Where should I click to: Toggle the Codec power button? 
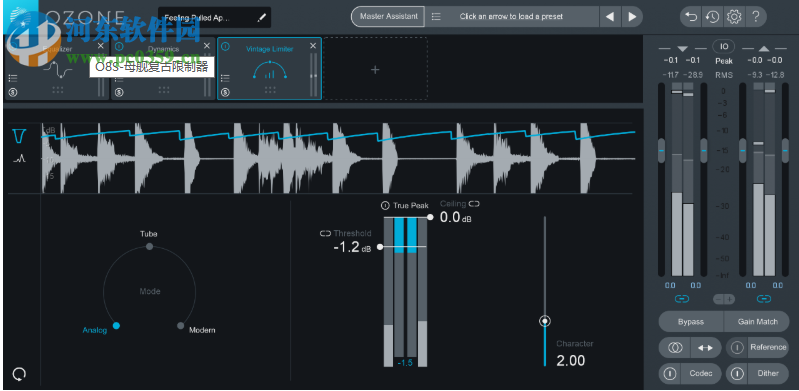[x=670, y=374]
